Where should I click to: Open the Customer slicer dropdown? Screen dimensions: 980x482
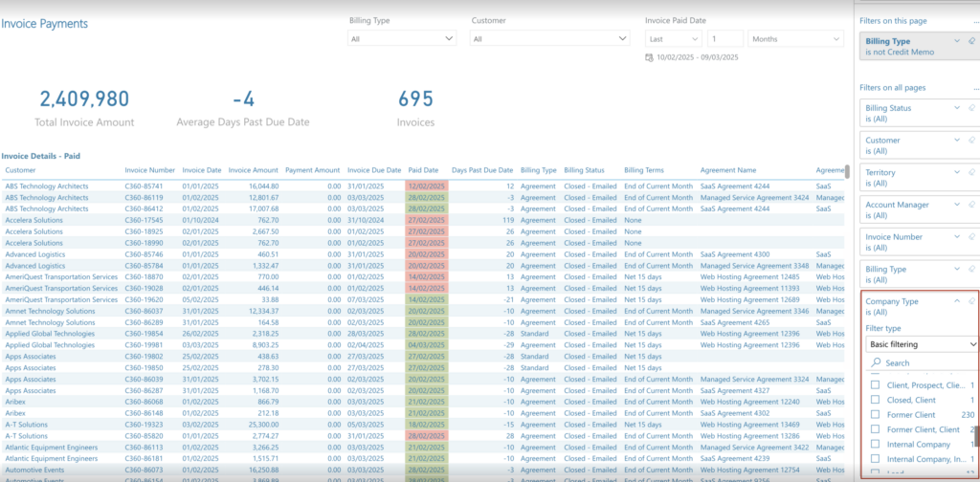[x=550, y=38]
